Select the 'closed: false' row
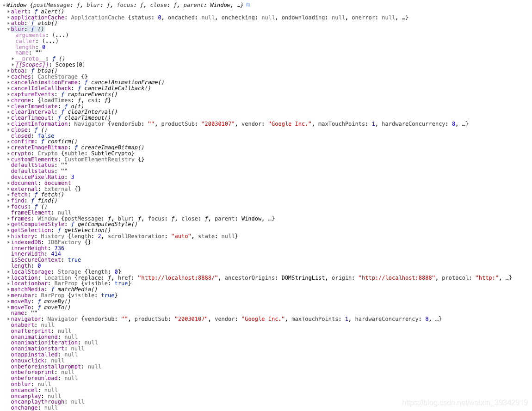Screen dimensions: 532x411 pos(32,135)
